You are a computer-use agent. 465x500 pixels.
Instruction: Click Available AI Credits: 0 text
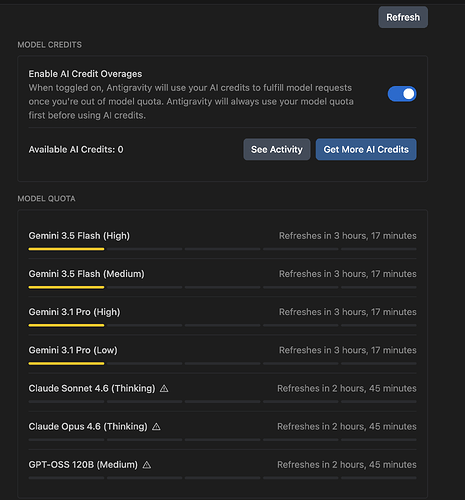click(76, 149)
